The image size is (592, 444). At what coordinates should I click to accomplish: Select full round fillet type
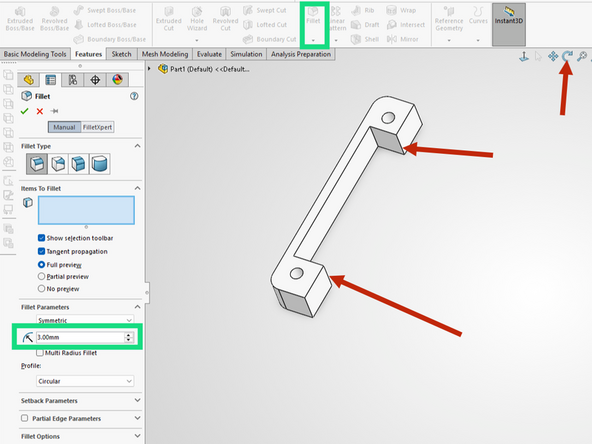(100, 164)
